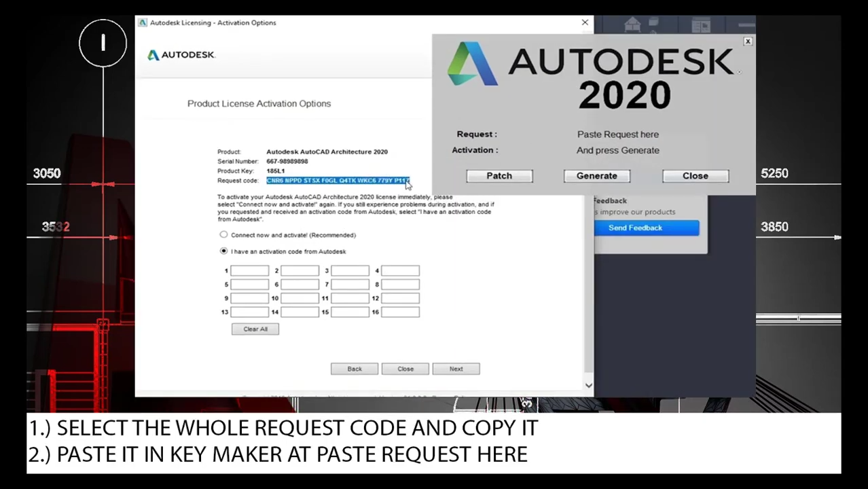Click the Close button in licensing dialog
The height and width of the screenshot is (489, 868).
pos(405,369)
